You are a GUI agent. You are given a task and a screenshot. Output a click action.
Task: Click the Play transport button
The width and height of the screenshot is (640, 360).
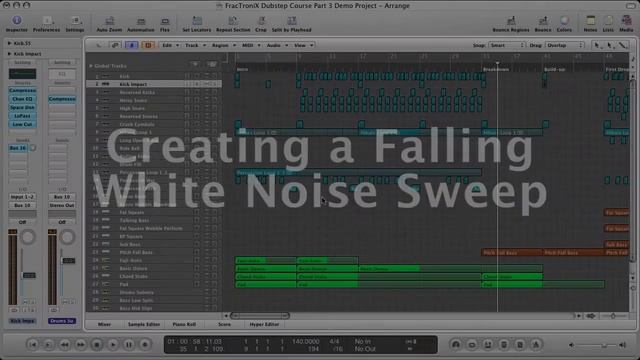[113, 344]
